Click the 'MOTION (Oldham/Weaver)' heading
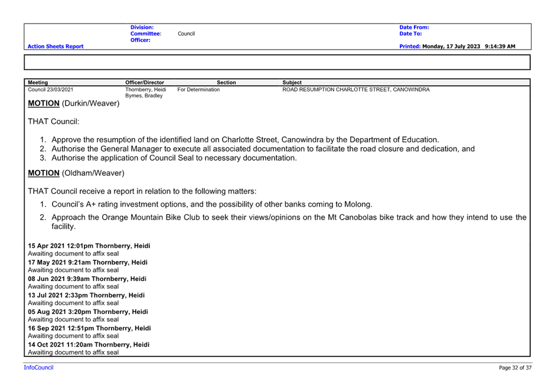This screenshot has width=555, height=392. point(76,173)
